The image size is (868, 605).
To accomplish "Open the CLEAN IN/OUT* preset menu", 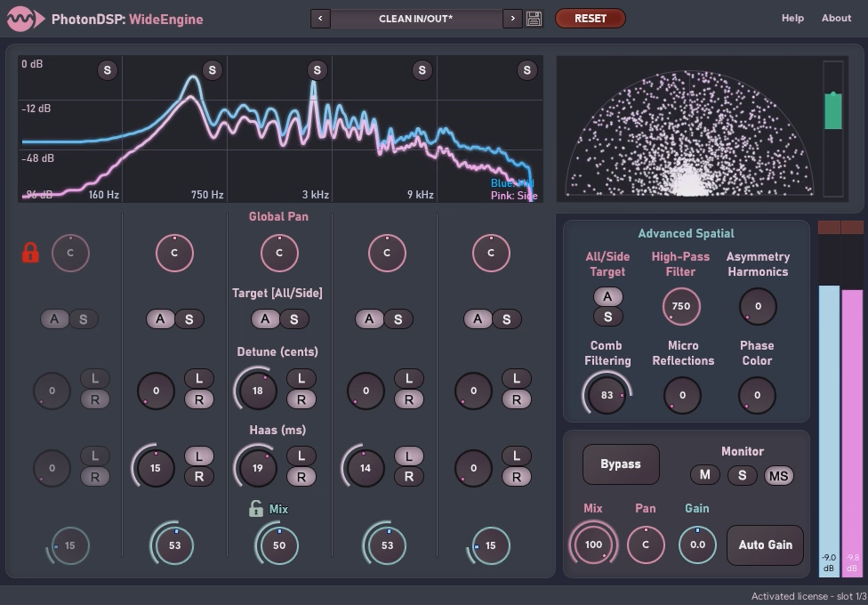I will [416, 19].
